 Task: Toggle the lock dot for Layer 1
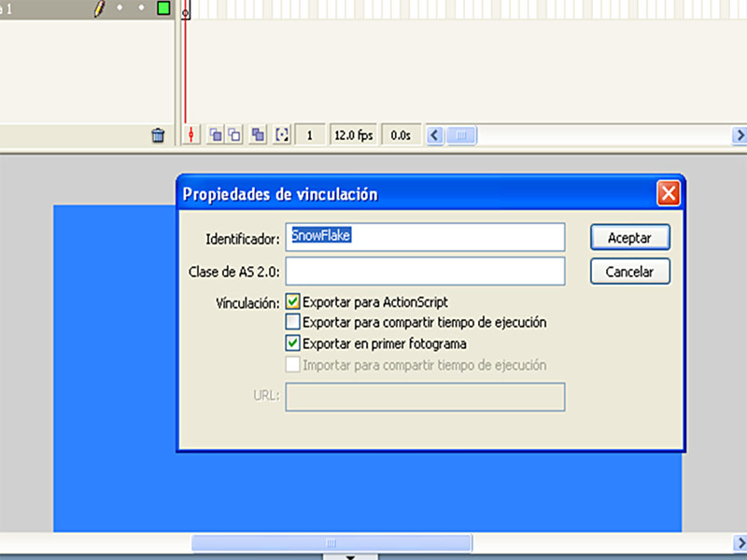pos(141,7)
